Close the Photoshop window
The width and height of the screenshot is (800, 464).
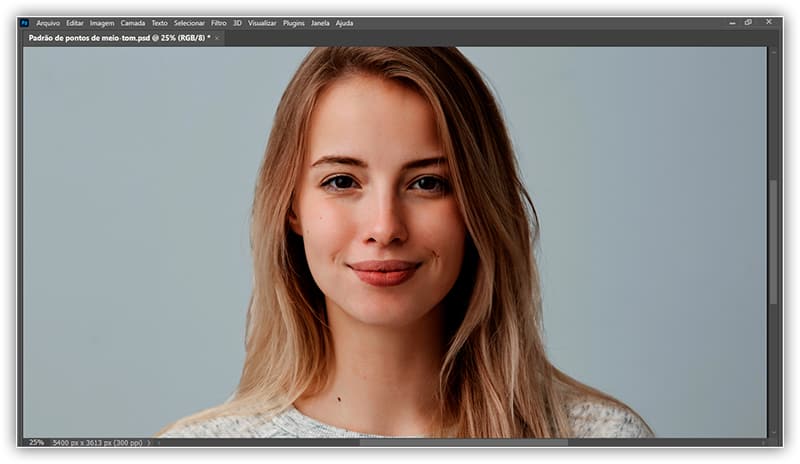pyautogui.click(x=769, y=22)
